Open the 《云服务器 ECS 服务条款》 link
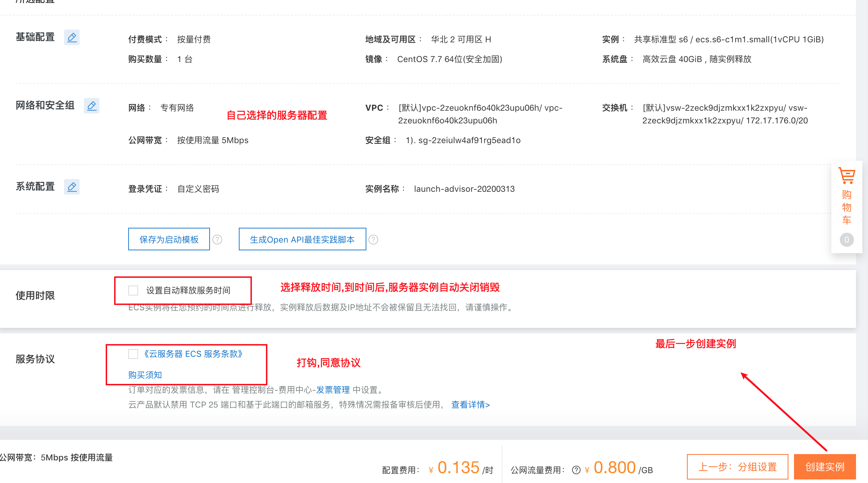 coord(193,354)
